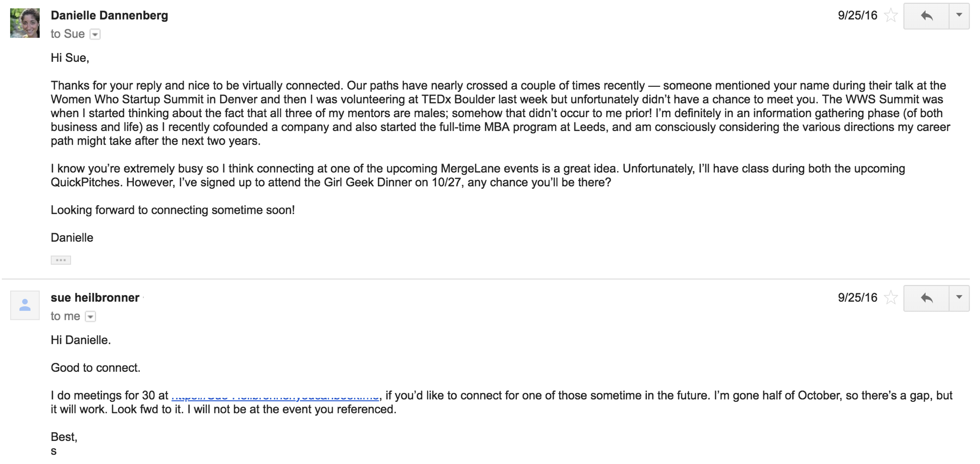The image size is (980, 464).
Task: Show details next to "to me"
Action: 91,317
